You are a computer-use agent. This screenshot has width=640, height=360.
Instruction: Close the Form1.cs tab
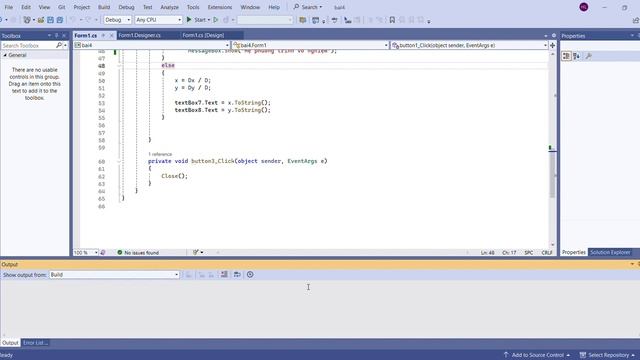111,36
